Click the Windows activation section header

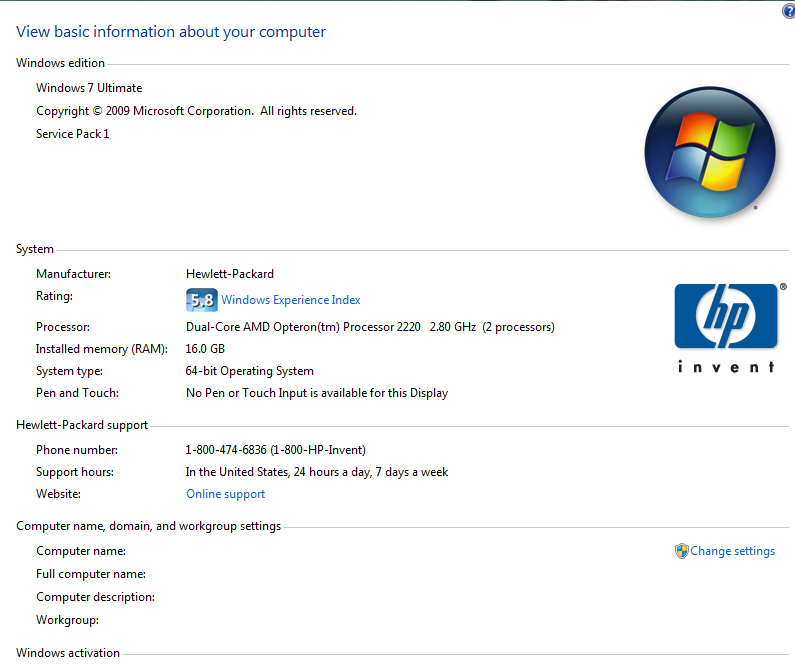tap(68, 653)
